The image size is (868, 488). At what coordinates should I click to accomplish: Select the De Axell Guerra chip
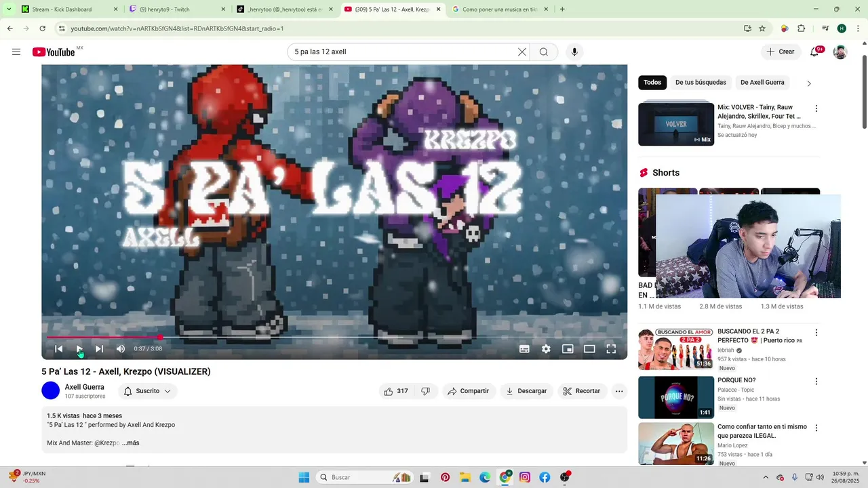click(762, 83)
